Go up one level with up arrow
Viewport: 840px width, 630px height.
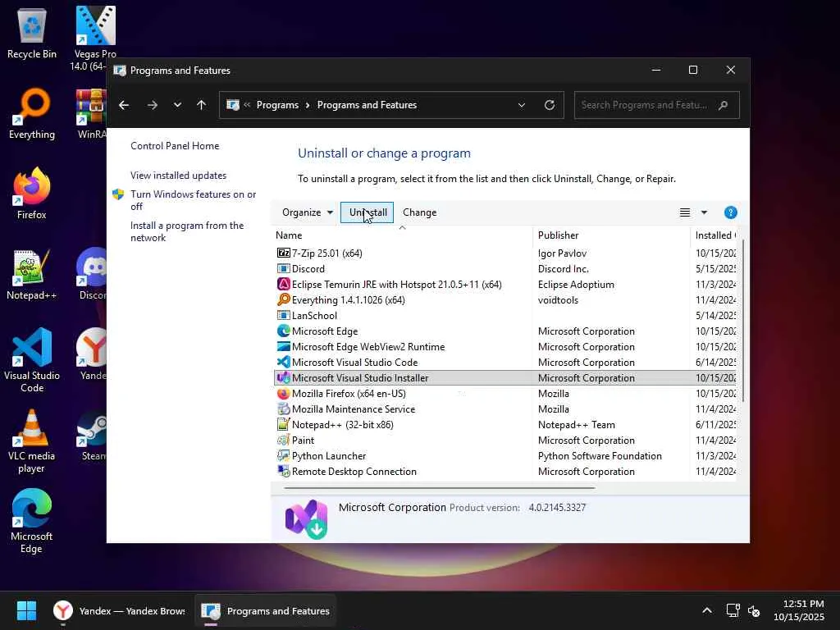202,105
